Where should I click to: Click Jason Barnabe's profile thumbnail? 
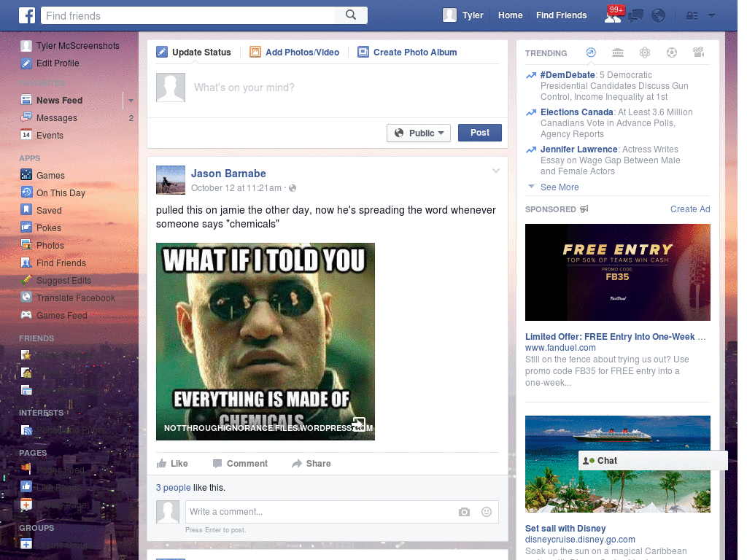(171, 180)
